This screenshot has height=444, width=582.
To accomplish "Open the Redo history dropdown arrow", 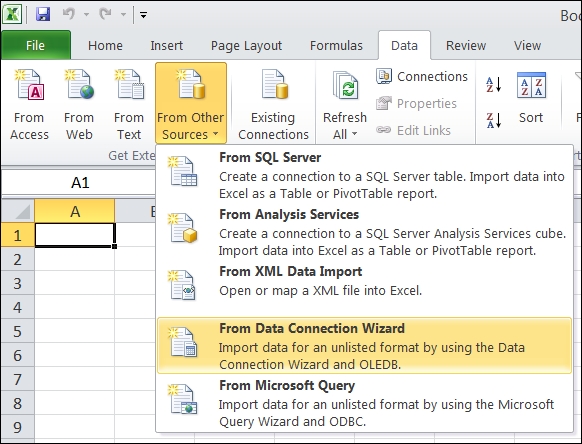I will click(123, 15).
